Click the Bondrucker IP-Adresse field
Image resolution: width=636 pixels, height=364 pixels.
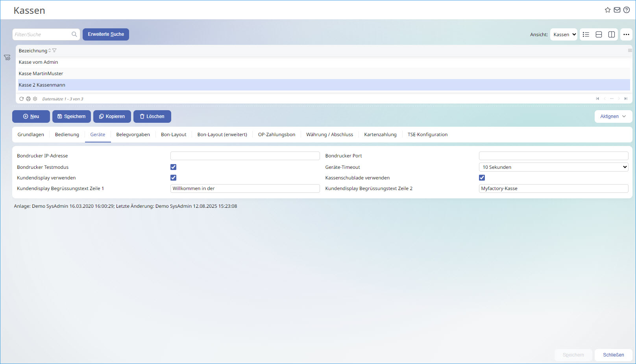tap(245, 156)
